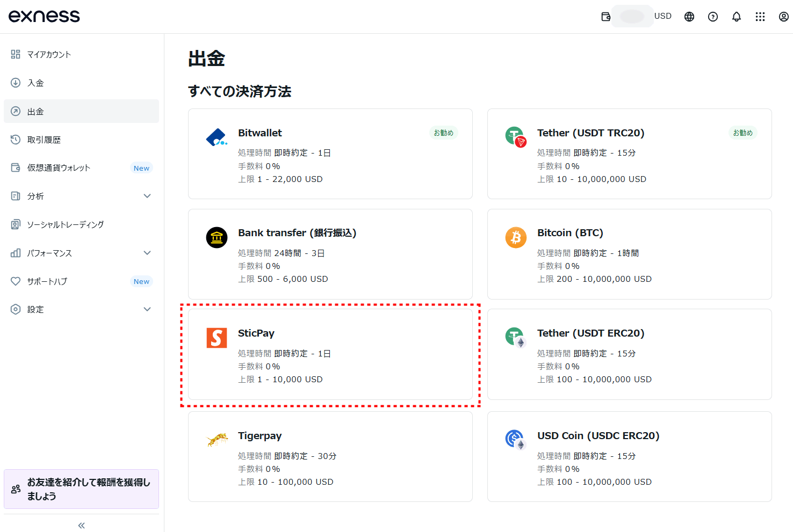
Task: Choose USD Coin (USDC ERC20) method
Action: coord(630,457)
